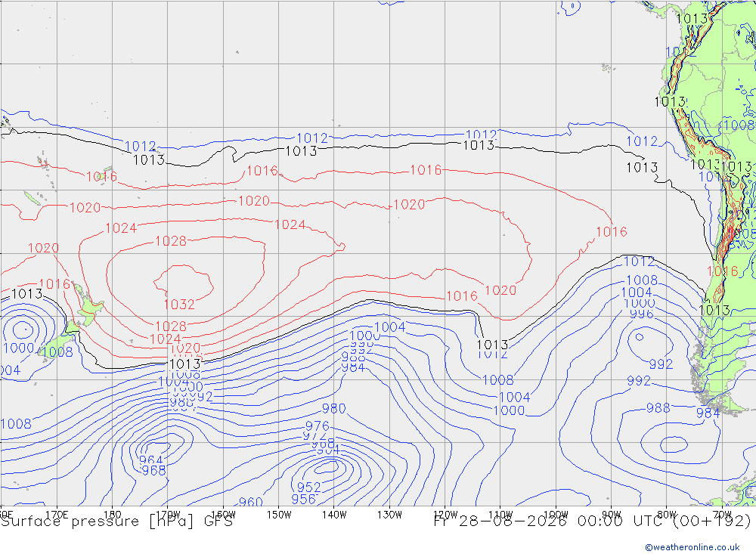Click the 70W longitude axis label
This screenshot has height=554, width=756.
(722, 515)
